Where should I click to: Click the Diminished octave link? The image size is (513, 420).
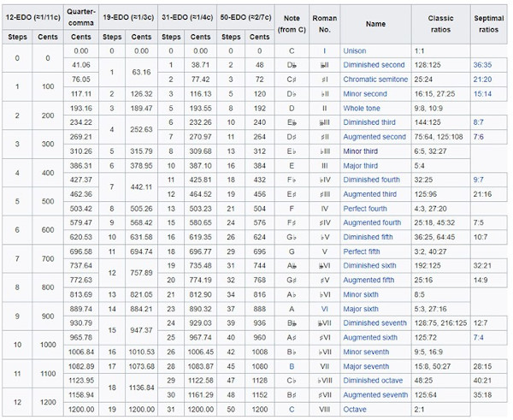[x=373, y=381]
